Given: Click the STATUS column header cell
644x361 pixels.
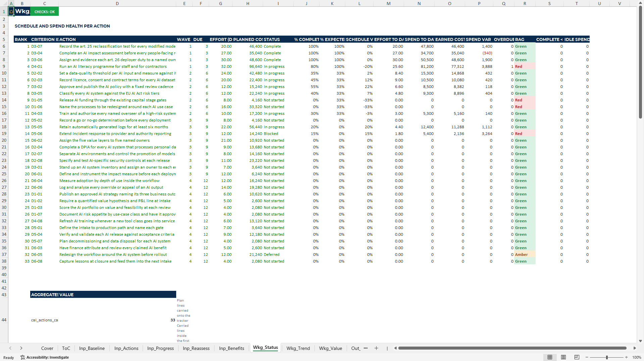Looking at the screenshot, I should point(278,39).
